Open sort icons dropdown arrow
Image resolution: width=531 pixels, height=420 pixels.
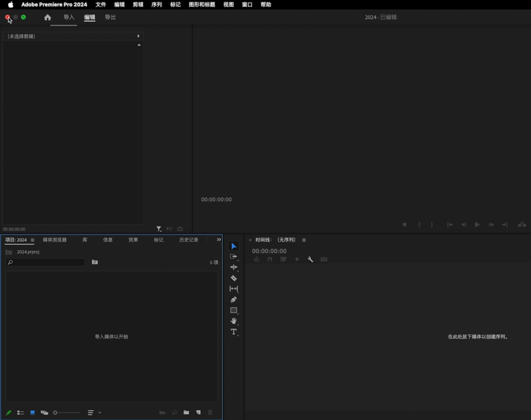point(100,413)
